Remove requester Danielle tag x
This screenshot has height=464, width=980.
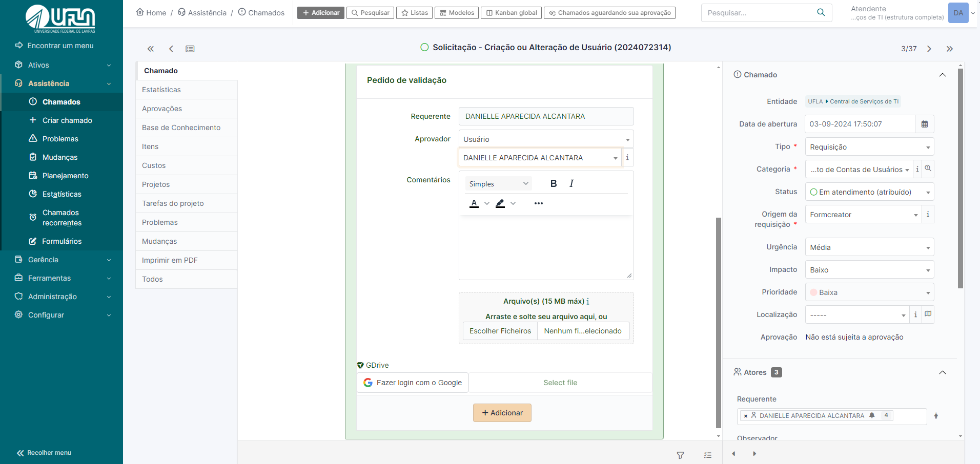(x=746, y=416)
